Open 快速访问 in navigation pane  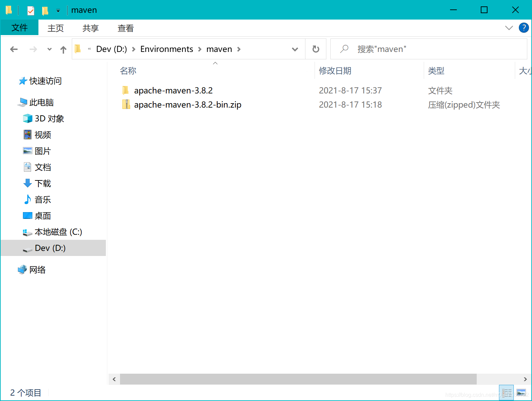coord(46,81)
